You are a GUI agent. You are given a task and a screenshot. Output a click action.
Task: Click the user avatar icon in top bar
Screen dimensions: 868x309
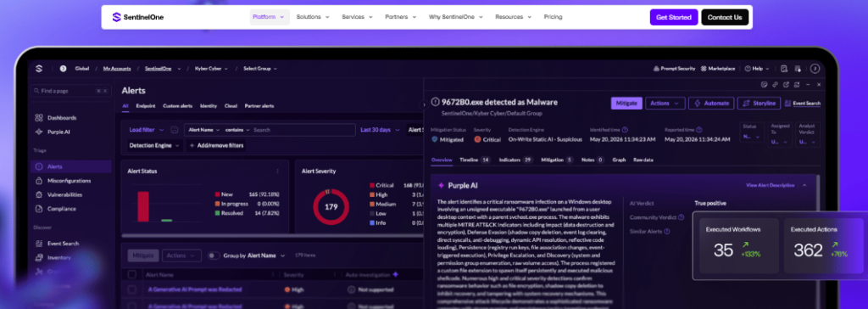click(815, 69)
